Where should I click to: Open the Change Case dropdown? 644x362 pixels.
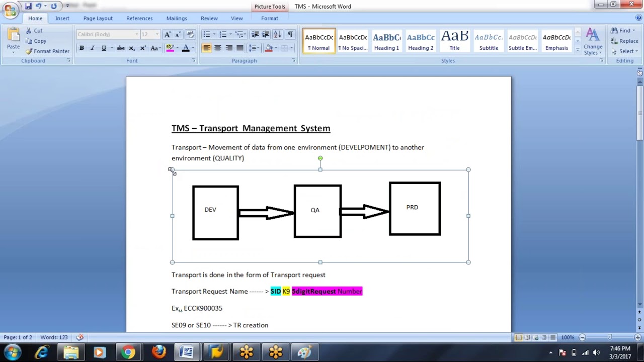click(155, 48)
